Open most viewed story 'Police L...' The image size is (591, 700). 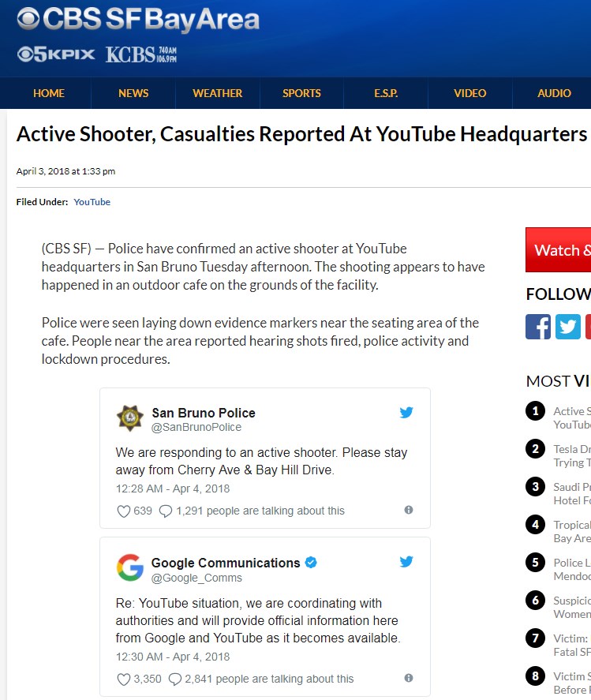point(572,569)
